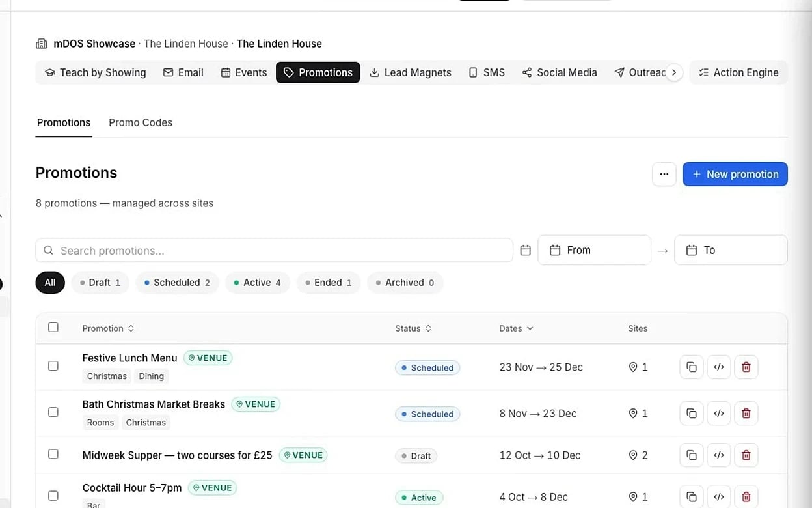Filter promotions by Ended status

click(329, 283)
